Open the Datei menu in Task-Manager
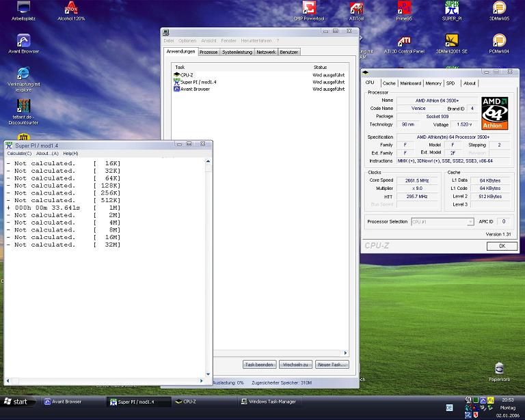525x420 pixels. coord(169,40)
